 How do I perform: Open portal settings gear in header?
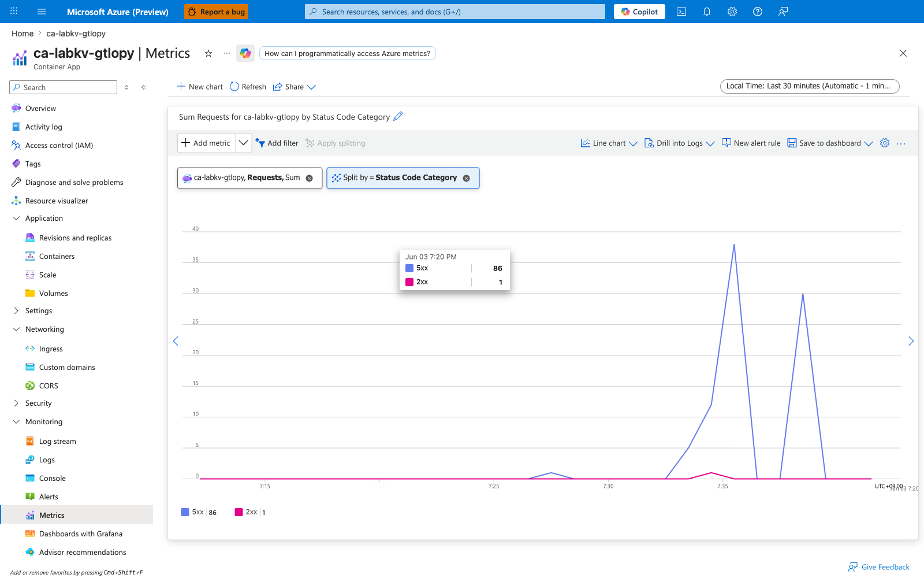[732, 12]
